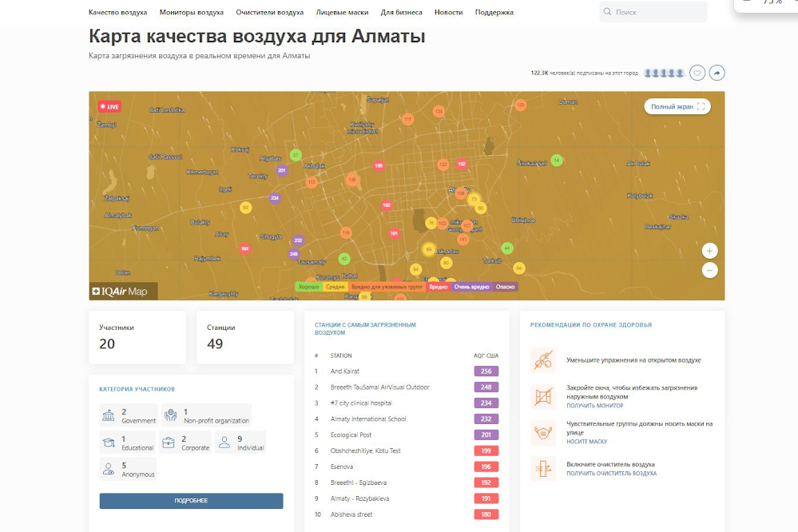The width and height of the screenshot is (798, 532).
Task: Click the Government category icon
Action: 109,415
